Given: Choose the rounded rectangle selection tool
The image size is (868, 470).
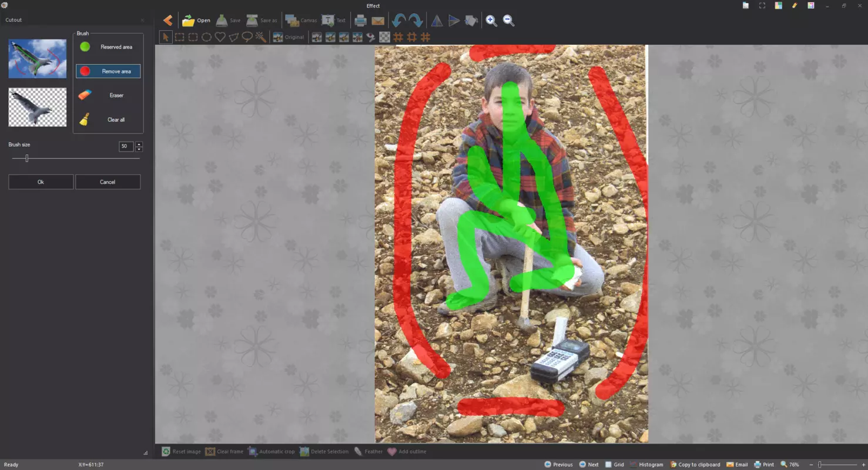Looking at the screenshot, I should tap(193, 37).
